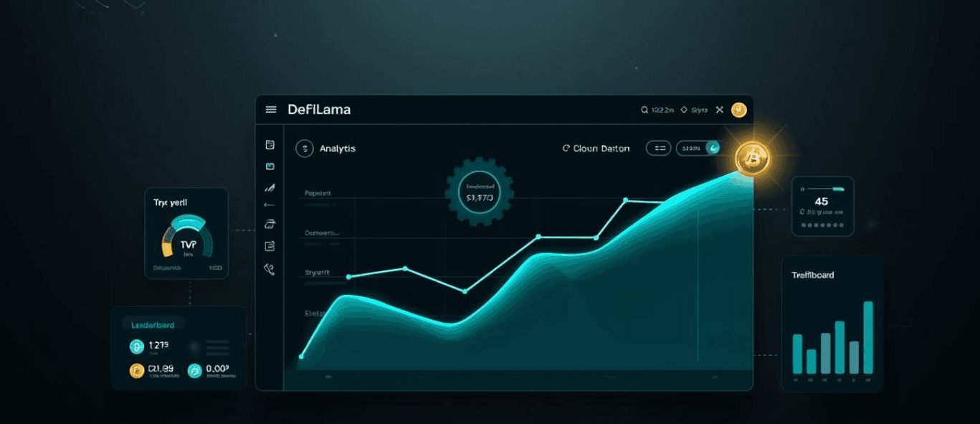Click the glowing Bitcoin coin
The height and width of the screenshot is (424, 980).
pos(751,156)
